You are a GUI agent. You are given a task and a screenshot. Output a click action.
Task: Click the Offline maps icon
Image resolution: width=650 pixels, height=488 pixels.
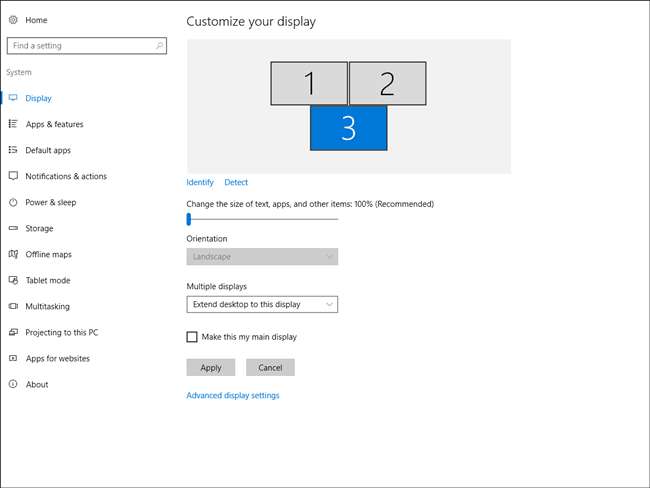click(13, 254)
